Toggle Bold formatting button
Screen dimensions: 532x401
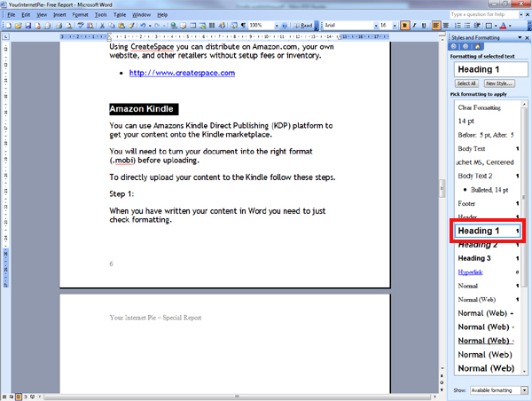404,26
